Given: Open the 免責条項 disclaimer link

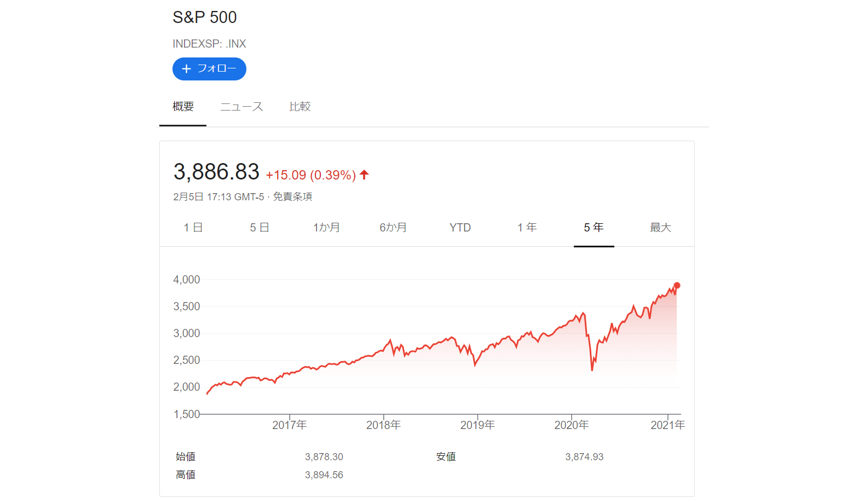Looking at the screenshot, I should [x=292, y=197].
